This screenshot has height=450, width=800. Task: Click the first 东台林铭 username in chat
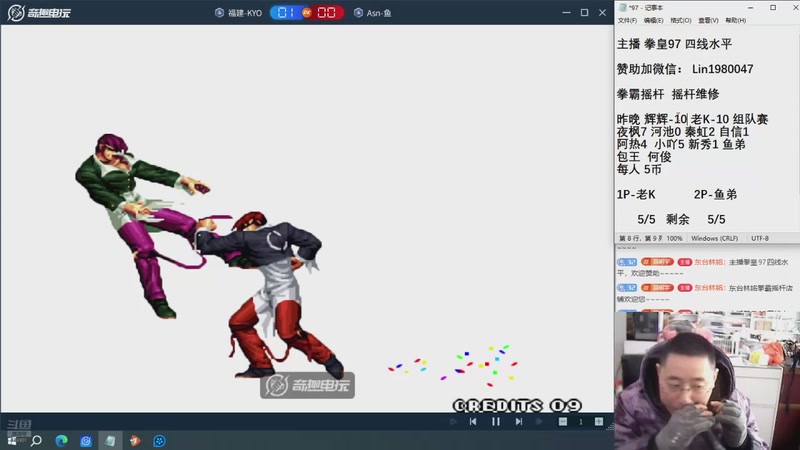(709, 262)
